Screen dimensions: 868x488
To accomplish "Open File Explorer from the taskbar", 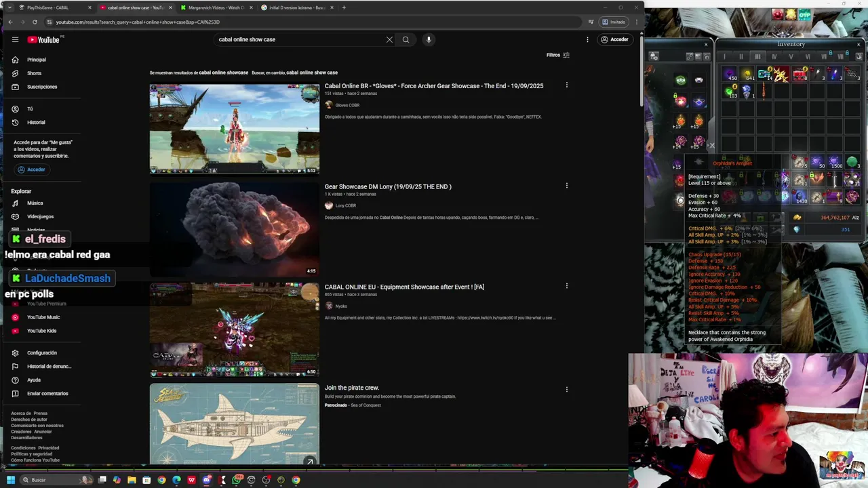I will tap(132, 480).
